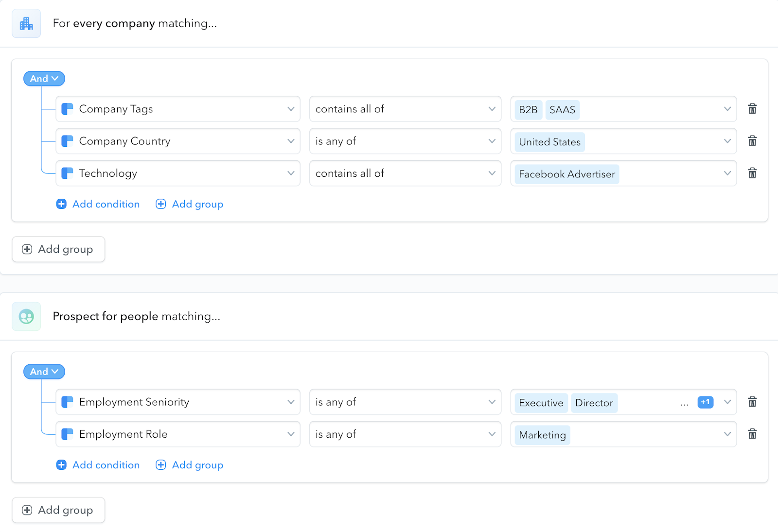Delete the Employment Role condition
Screen dimensions: 778x532
point(752,434)
